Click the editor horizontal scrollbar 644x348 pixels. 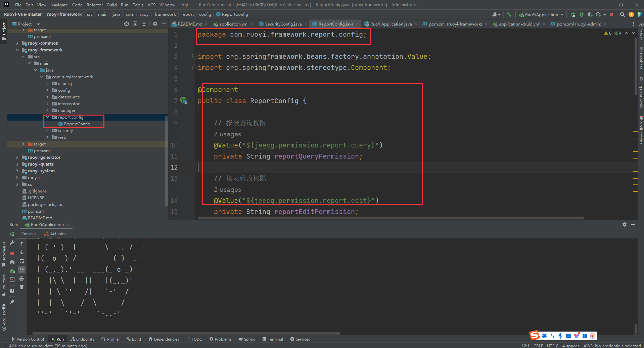391,218
